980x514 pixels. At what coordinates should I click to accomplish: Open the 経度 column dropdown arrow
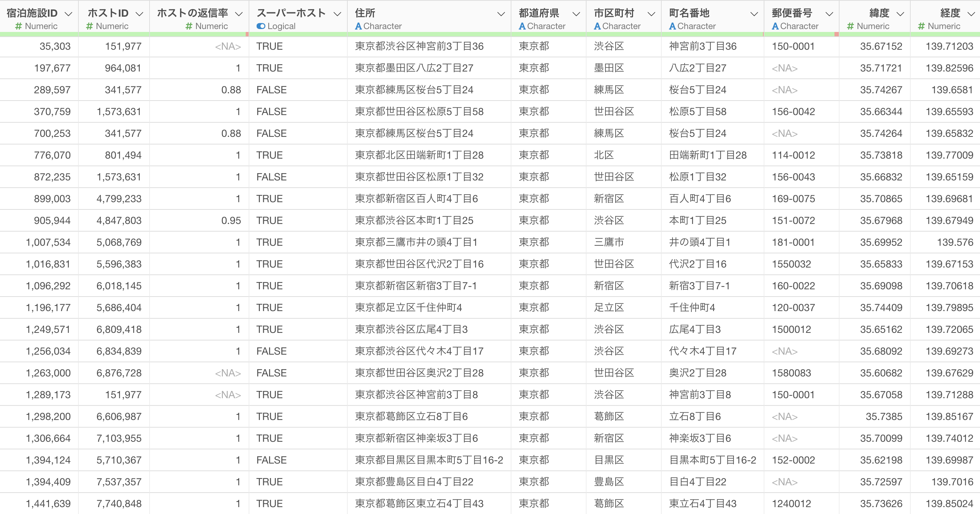coord(971,14)
